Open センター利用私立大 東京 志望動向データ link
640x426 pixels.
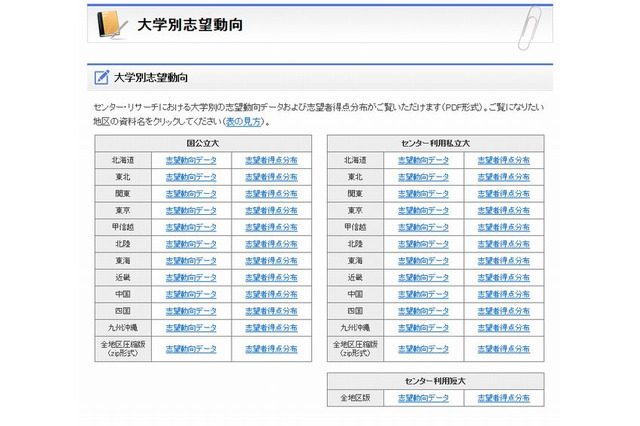[x=423, y=211]
